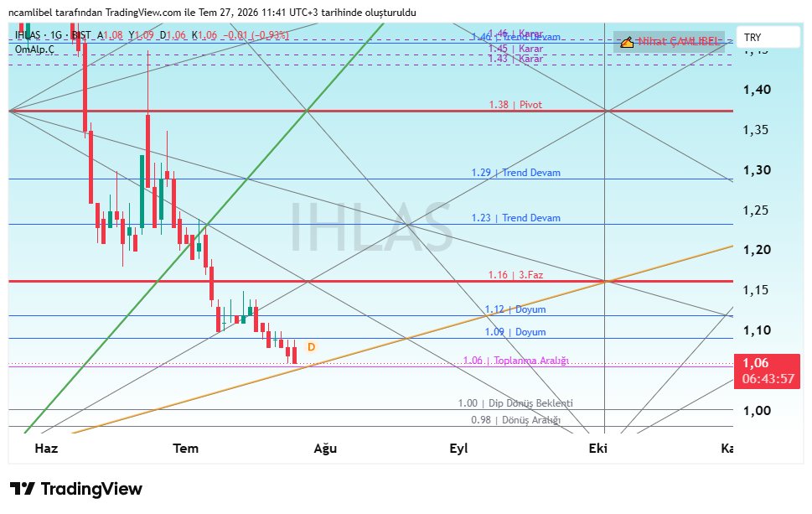812x514 pixels.
Task: Select the OmAlp.C indicator label
Action: pos(34,49)
